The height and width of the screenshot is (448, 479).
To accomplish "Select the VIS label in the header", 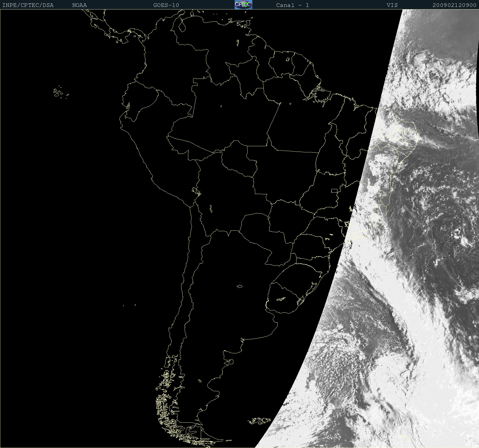I will [392, 5].
